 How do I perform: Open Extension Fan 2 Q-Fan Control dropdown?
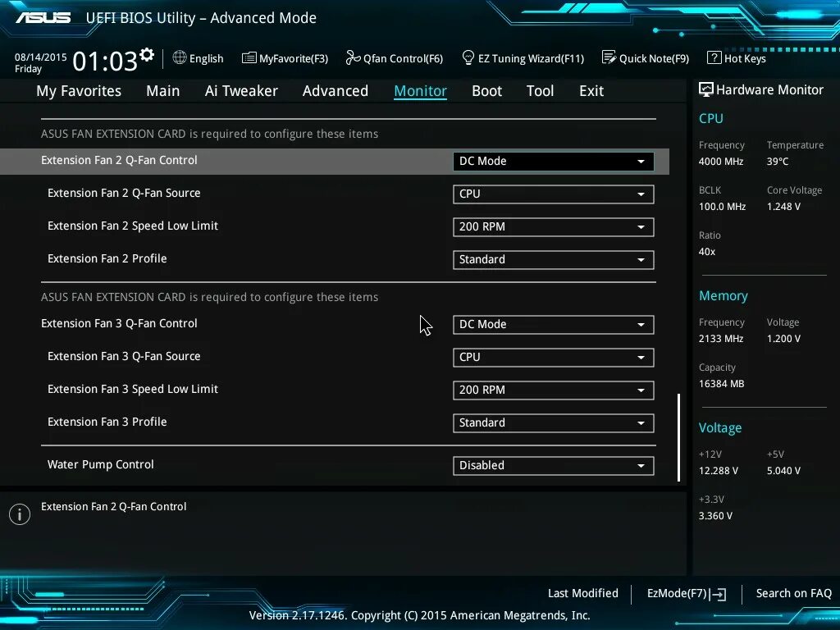554,162
